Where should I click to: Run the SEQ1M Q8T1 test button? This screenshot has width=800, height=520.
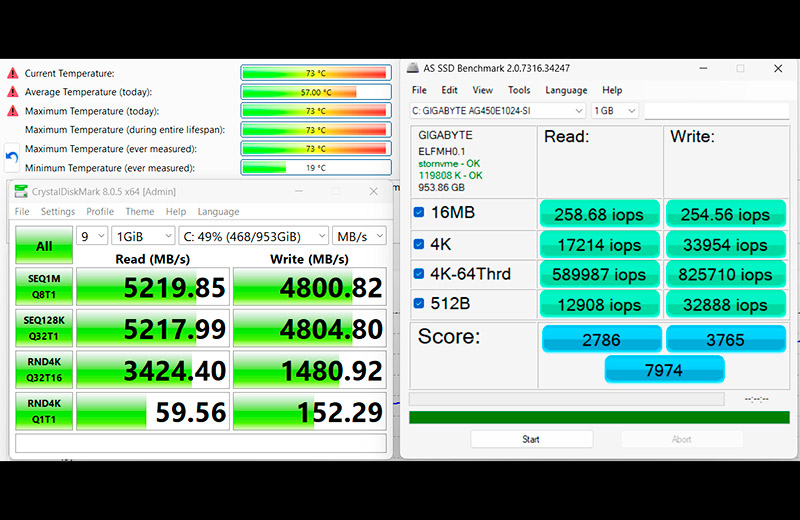(x=44, y=287)
